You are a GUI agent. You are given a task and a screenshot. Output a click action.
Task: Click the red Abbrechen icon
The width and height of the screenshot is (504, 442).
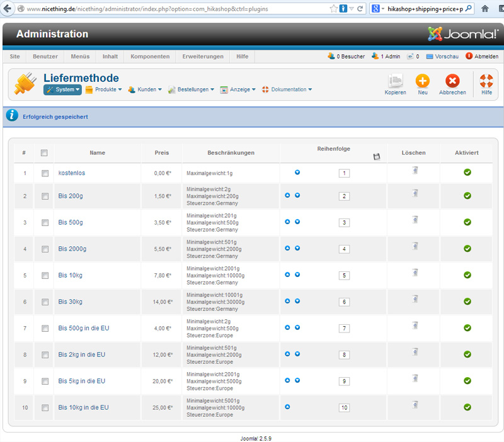452,82
